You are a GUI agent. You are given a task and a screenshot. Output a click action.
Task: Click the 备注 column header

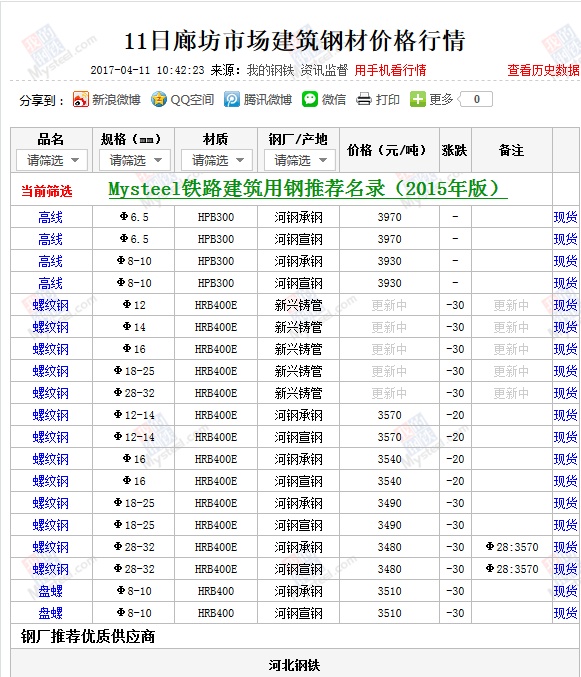point(512,150)
